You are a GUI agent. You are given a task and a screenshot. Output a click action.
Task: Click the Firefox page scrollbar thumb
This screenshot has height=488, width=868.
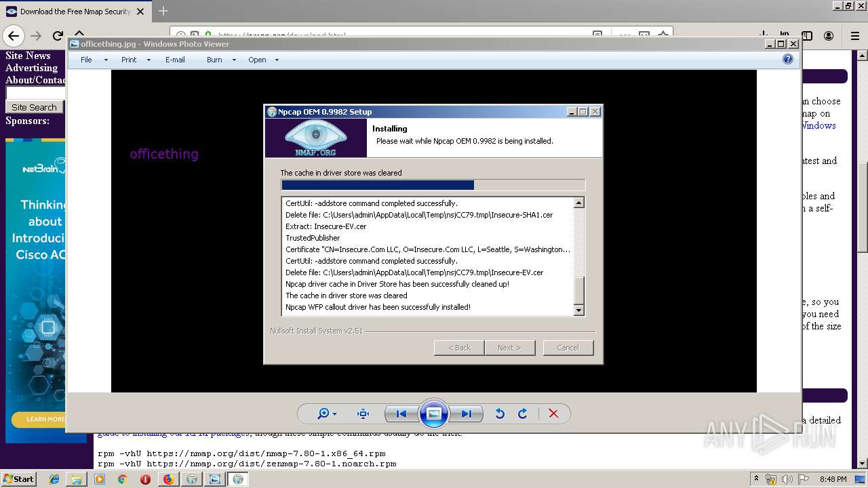(863, 207)
